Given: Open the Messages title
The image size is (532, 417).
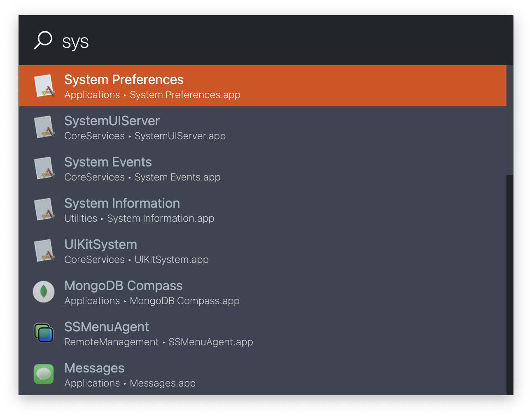Looking at the screenshot, I should point(94,368).
